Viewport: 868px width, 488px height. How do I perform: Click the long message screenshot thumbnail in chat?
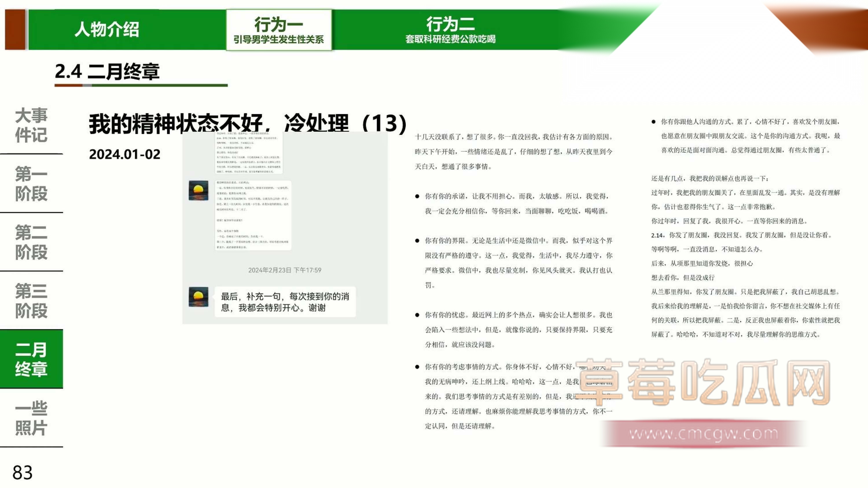[253, 216]
